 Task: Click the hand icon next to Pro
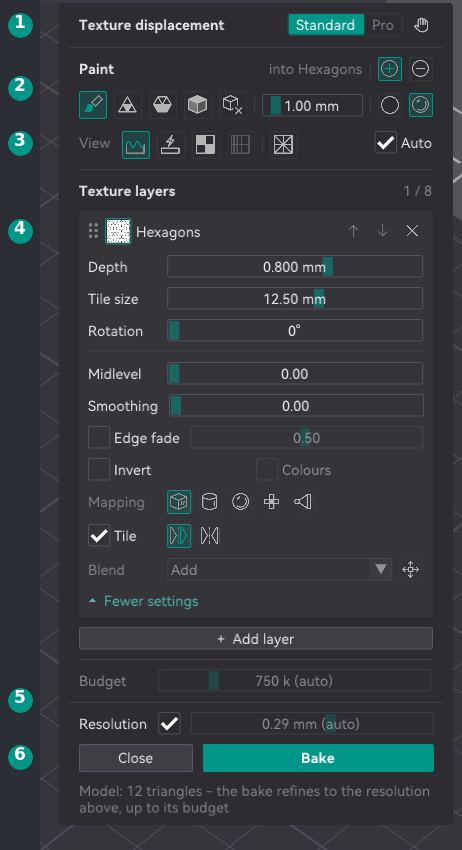click(x=421, y=25)
